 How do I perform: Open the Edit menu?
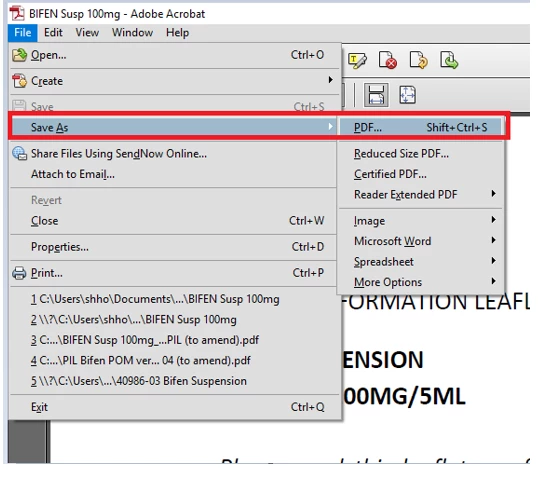tap(53, 33)
